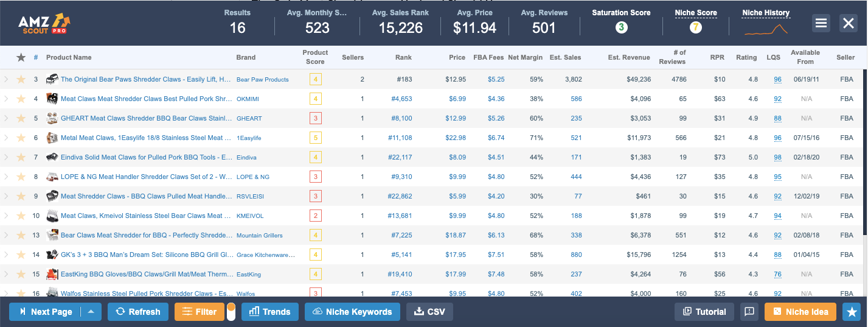The width and height of the screenshot is (868, 327).
Task: Star the Mountain Grillers Bear Claws row
Action: pos(21,235)
